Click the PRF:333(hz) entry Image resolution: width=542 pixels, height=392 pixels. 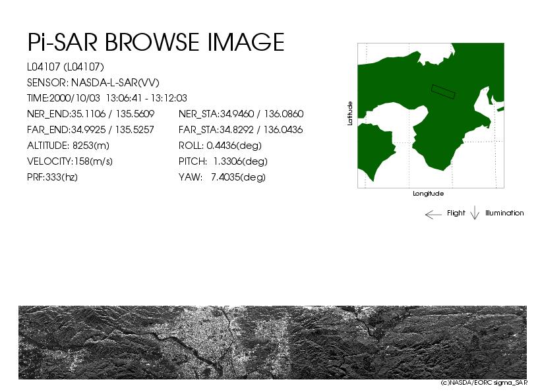tap(52, 177)
